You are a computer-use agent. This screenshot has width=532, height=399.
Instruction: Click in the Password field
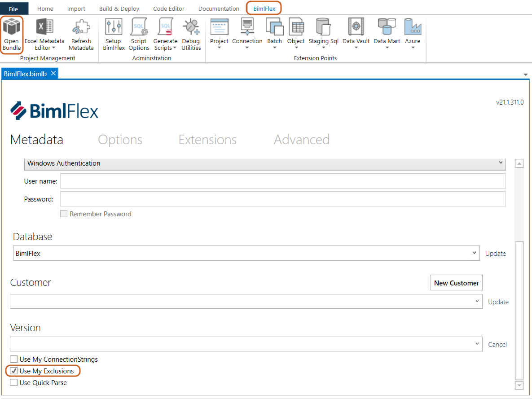pyautogui.click(x=283, y=199)
